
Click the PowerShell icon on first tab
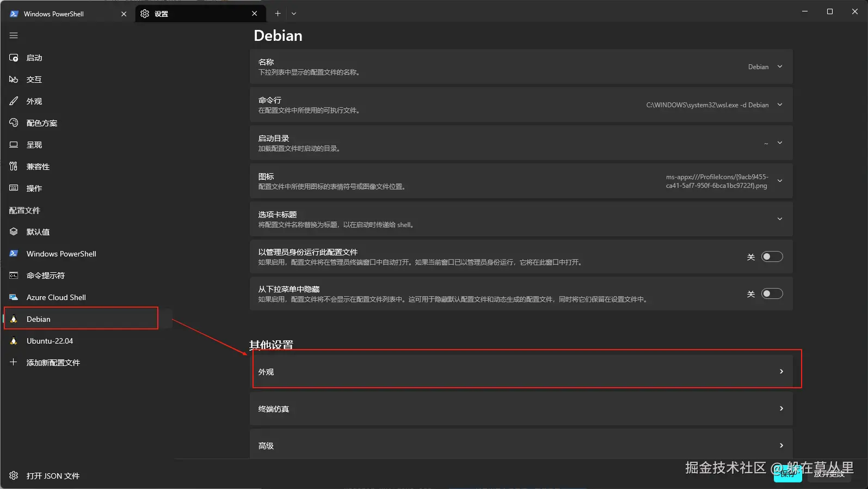(x=14, y=14)
